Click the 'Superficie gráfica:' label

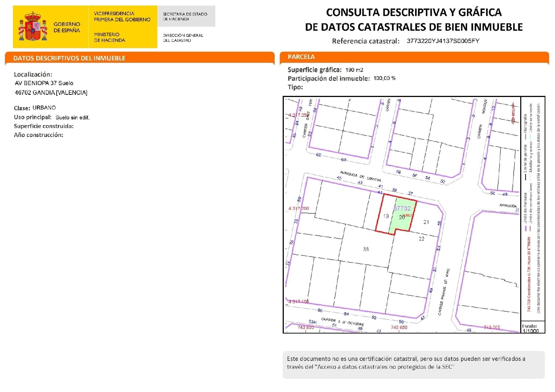[x=314, y=70]
